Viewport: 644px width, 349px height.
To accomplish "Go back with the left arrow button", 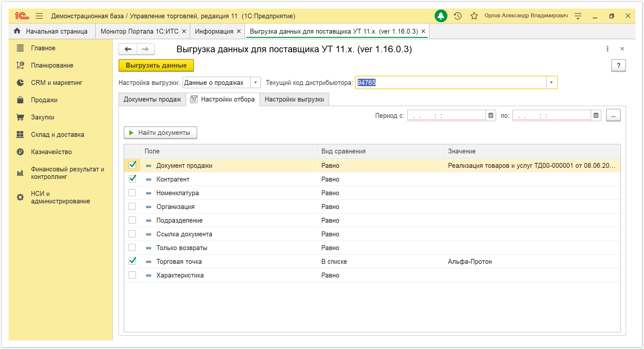I will coord(128,49).
